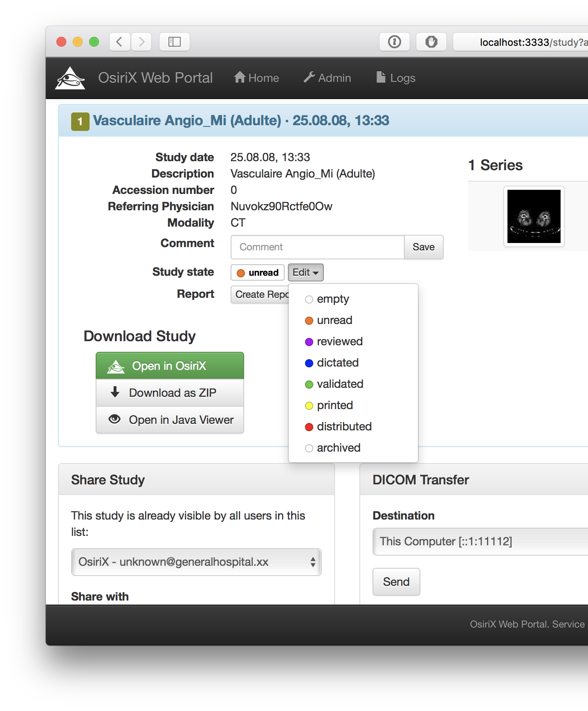Viewport: 588px width, 711px height.
Task: Go forward with the browser forward arrow
Action: coord(141,42)
